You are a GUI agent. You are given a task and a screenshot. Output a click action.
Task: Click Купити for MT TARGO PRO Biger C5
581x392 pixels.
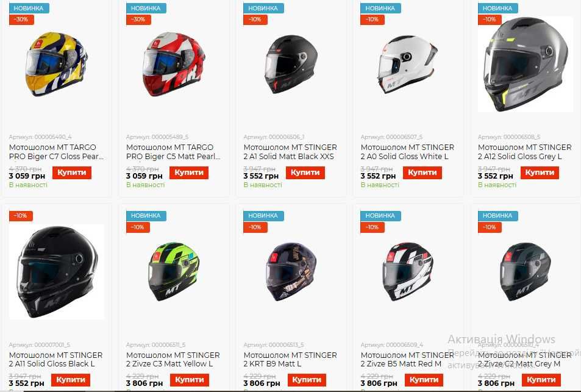tap(189, 173)
